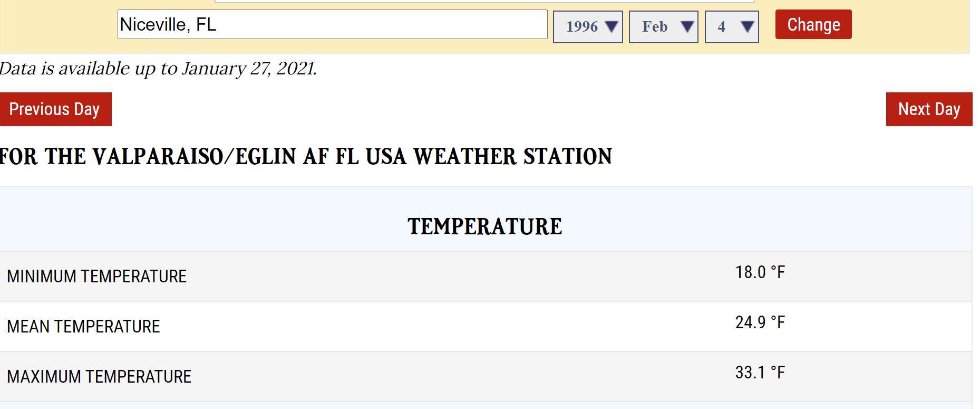Open the day selector showing 4

tap(722, 27)
